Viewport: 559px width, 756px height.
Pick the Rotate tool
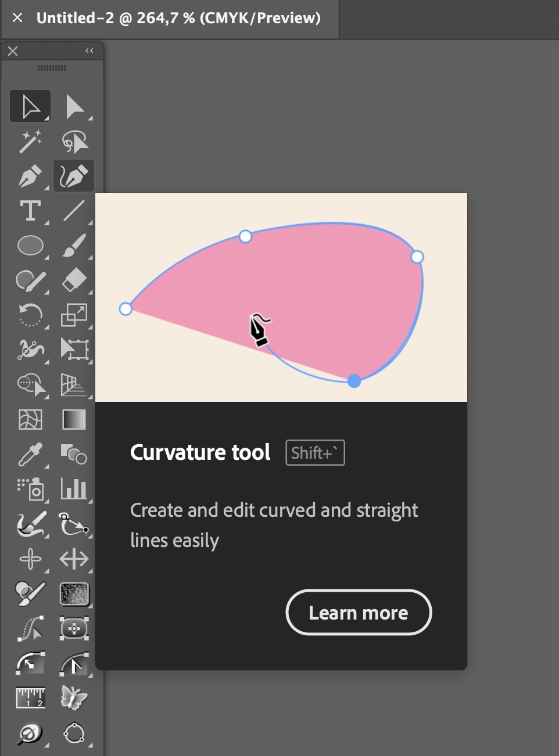pos(30,315)
